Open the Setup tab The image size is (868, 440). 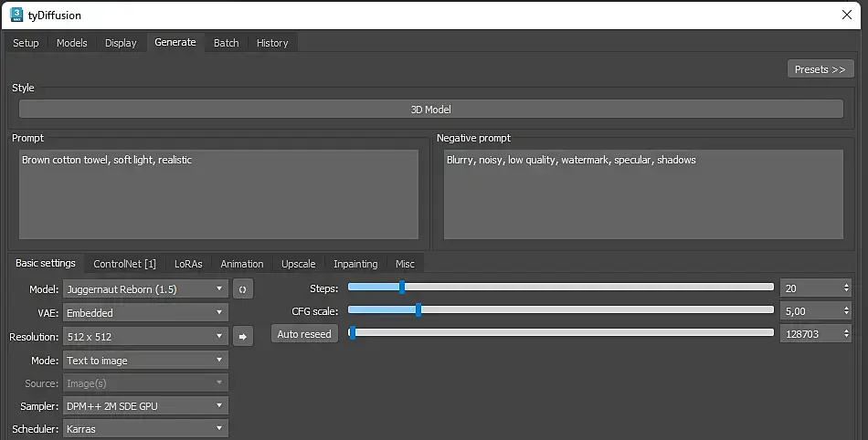pos(26,43)
